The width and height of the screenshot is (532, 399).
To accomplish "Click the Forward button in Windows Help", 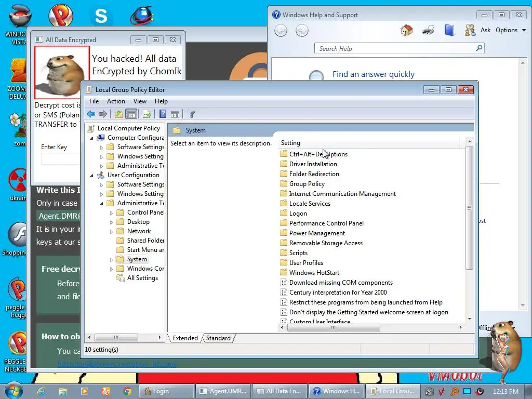I will [x=302, y=31].
